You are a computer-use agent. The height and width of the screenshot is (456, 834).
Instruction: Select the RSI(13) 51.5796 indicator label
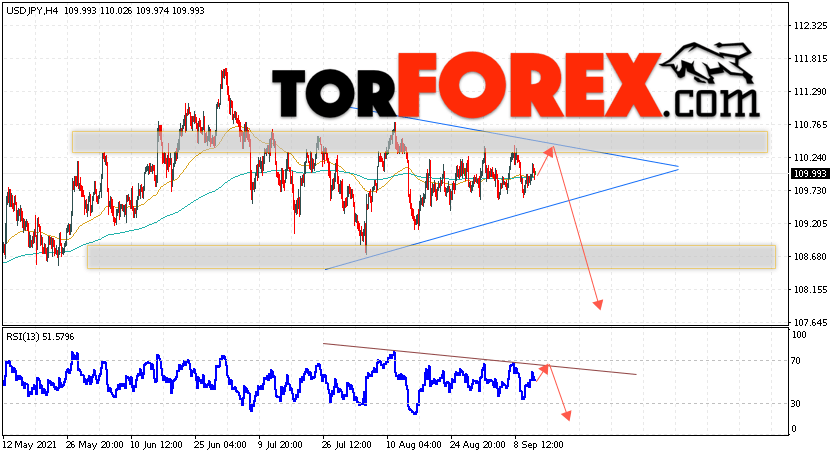click(x=40, y=337)
